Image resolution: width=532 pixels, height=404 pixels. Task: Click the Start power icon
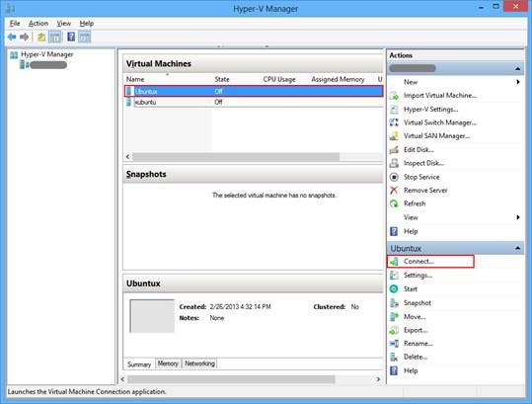coord(394,288)
